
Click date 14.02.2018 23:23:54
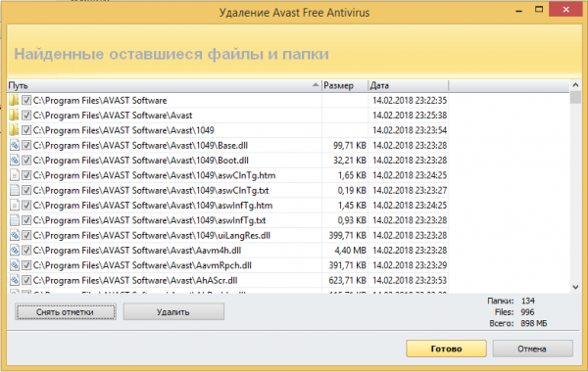(x=410, y=130)
